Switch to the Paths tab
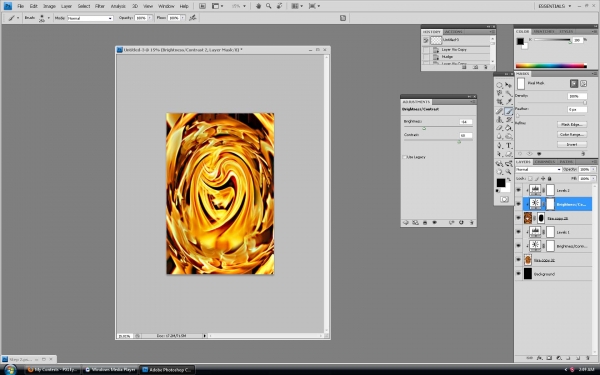Image resolution: width=600 pixels, height=375 pixels. pos(566,162)
